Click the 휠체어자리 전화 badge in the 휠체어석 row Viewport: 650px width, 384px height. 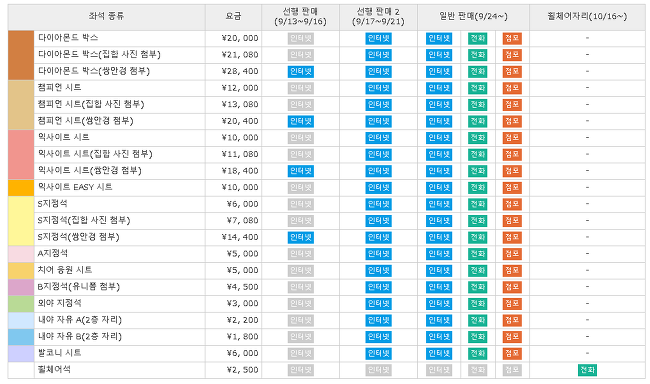point(587,370)
